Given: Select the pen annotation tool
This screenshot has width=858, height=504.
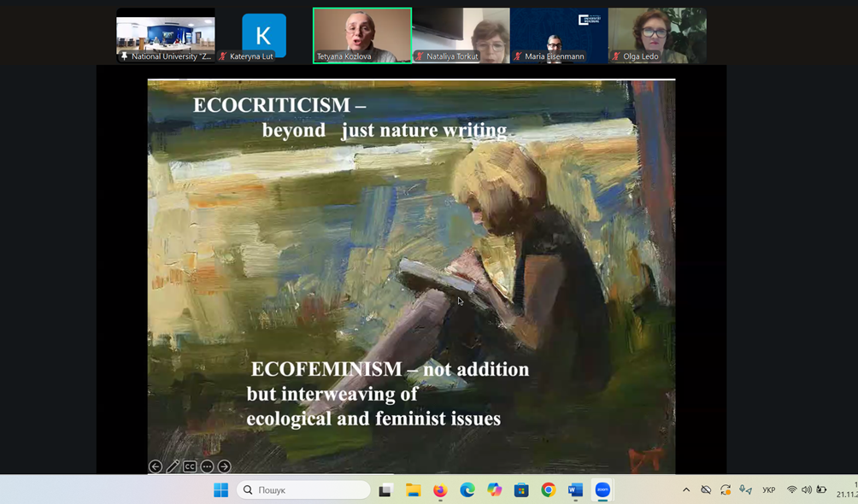Looking at the screenshot, I should [173, 466].
